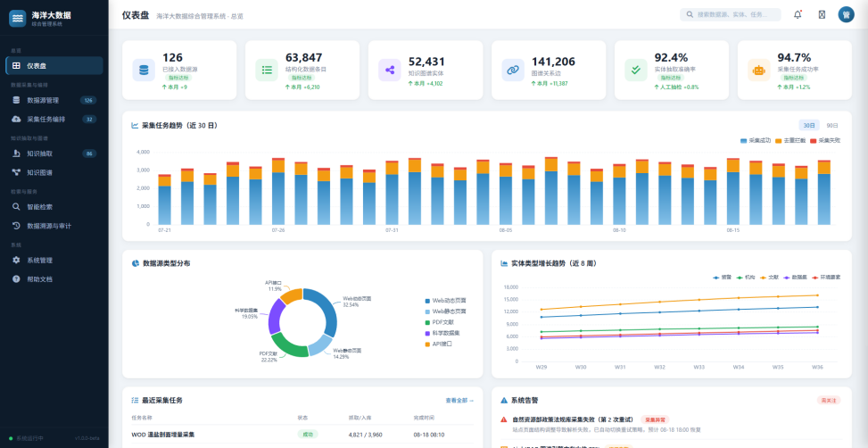The image size is (868, 448).
Task: Click the list icon on 结构化数据条目 card
Action: (267, 70)
